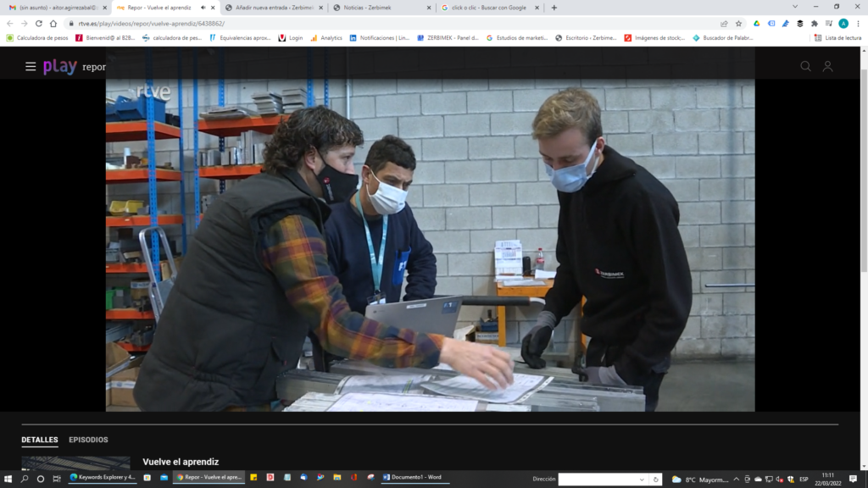
Task: Share this page using address bar icon
Action: tap(724, 24)
